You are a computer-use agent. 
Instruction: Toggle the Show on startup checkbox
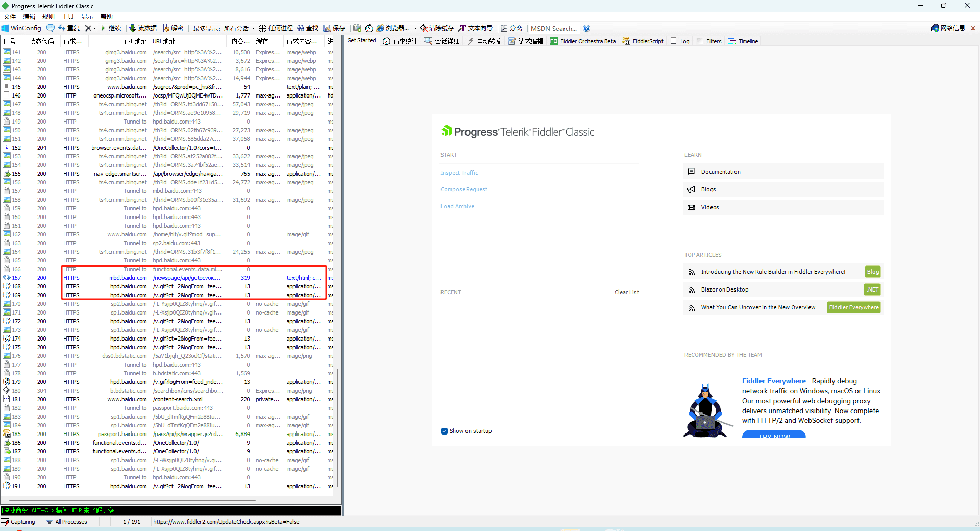click(x=444, y=431)
